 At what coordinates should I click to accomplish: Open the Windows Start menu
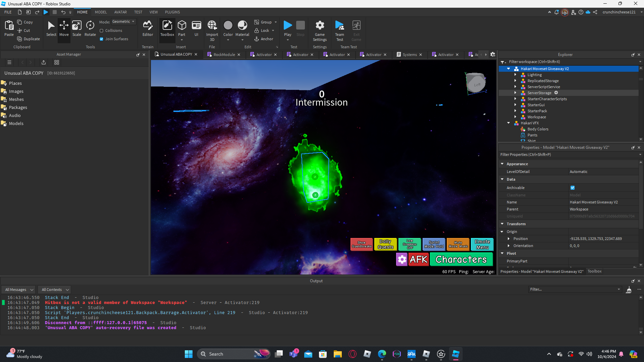click(189, 354)
